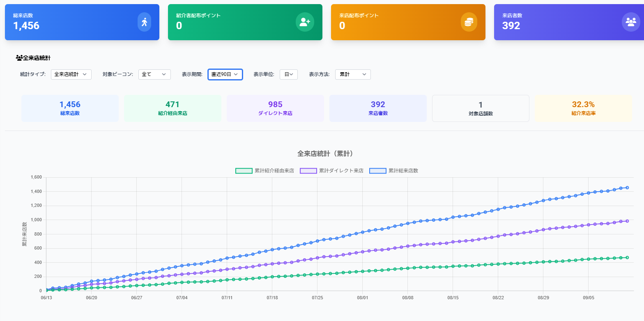Screen dimensions: 644x321
Task: Open the 表示方法 dropdown showing 累計
Action: tap(353, 74)
